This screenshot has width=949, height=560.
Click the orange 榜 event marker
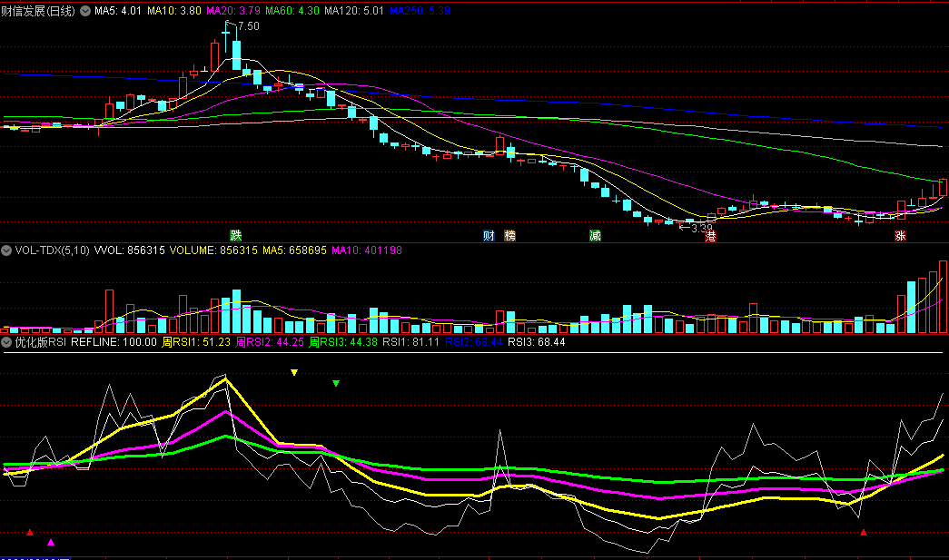click(x=510, y=236)
